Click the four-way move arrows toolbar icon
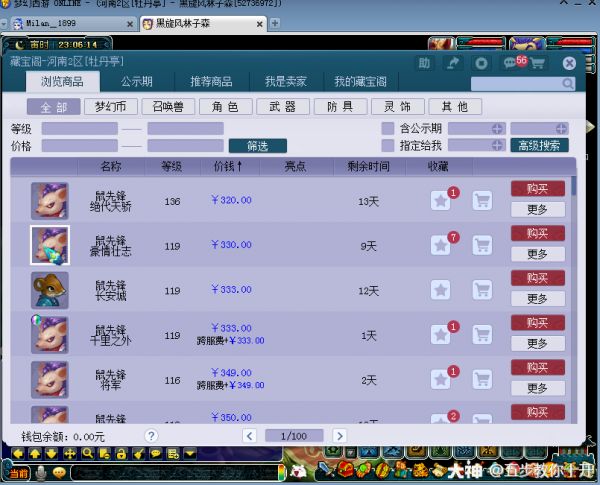 point(69,454)
